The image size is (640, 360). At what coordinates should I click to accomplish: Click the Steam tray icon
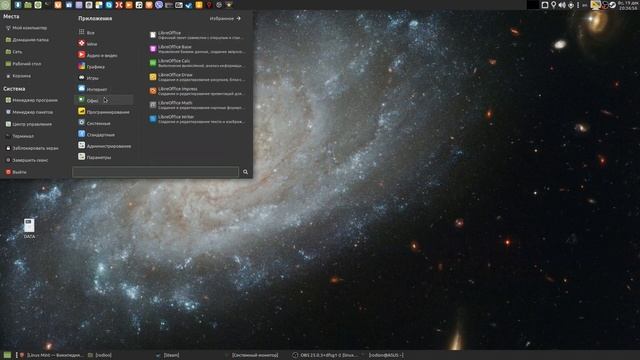612,5
